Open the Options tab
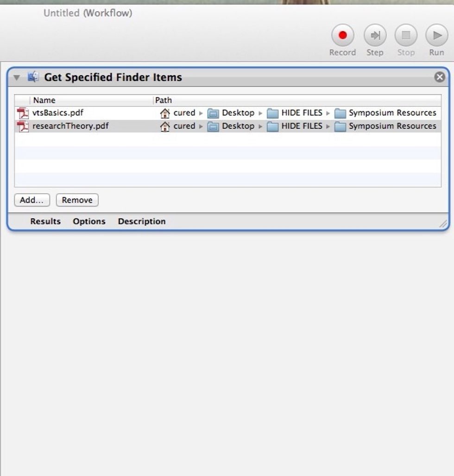Screen dimensions: 454x476 [89, 221]
